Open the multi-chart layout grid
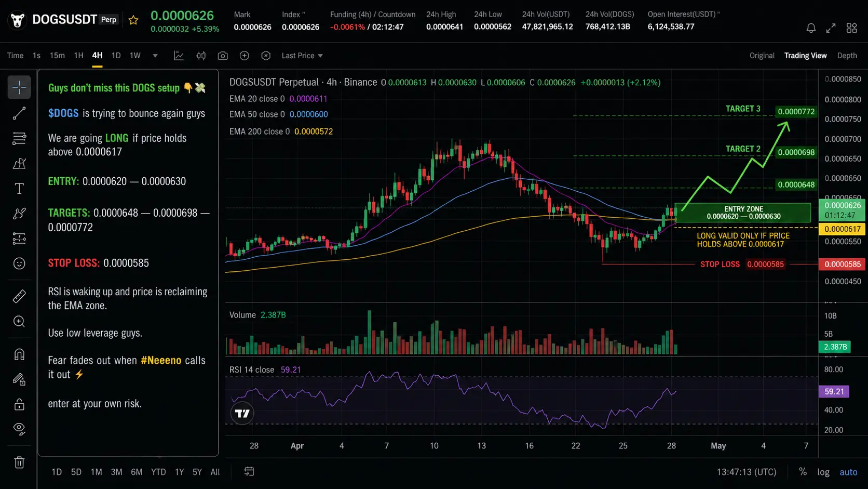Viewport: 868px width, 489px height. 852,28
